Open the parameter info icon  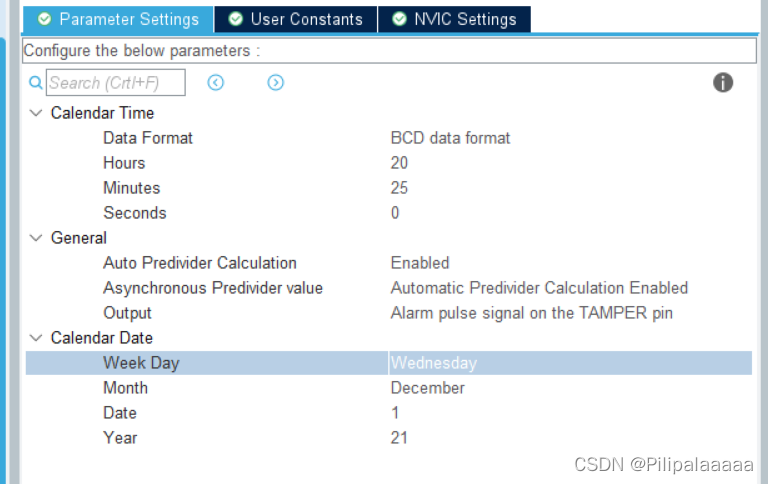coord(723,82)
